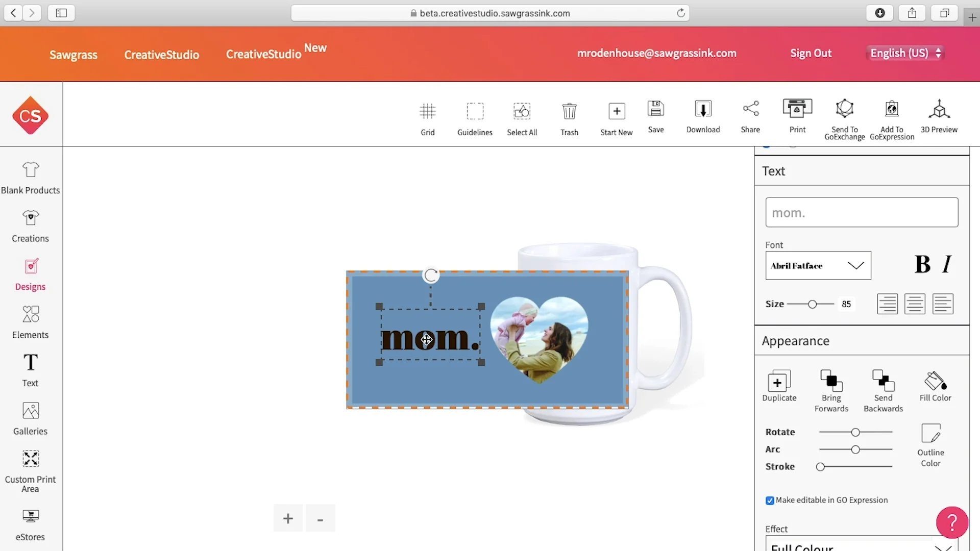Viewport: 980px width, 551px height.
Task: Open Elements panel in sidebar
Action: click(30, 321)
